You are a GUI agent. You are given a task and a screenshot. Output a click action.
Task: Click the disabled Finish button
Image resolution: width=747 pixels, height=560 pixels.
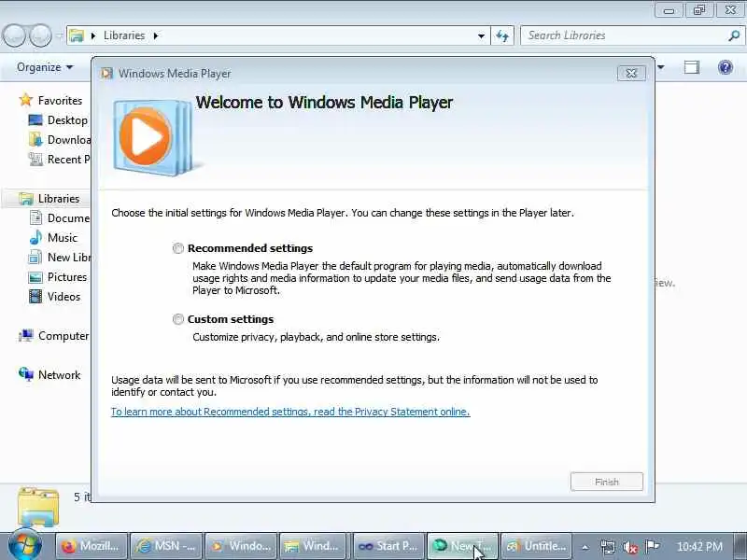click(606, 482)
